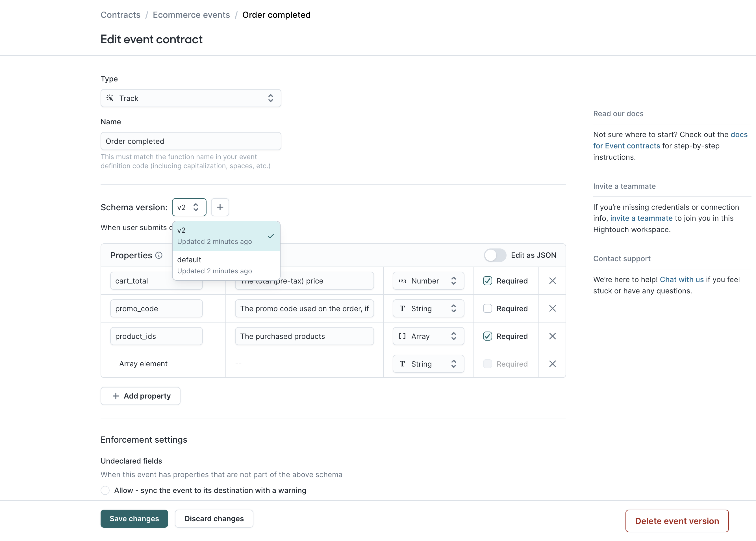Open the schema version v2 dropdown
This screenshot has width=756, height=541.
tap(188, 207)
